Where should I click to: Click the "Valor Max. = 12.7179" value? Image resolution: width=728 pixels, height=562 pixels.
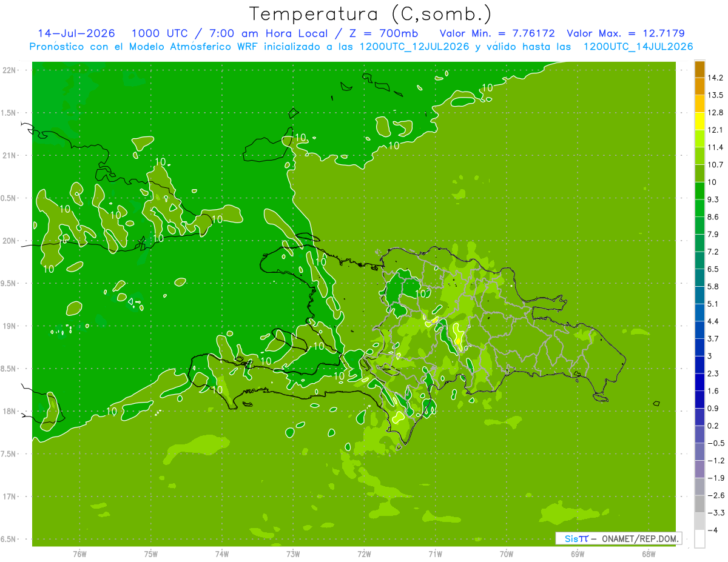(x=626, y=33)
